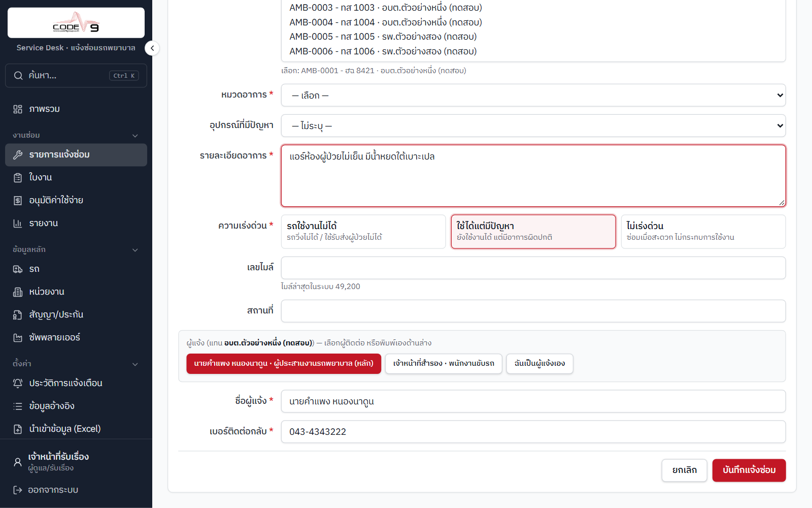Click the receipt icon for อนุมัติค่าใช้จ่าย
Screen dimensions: 812x508
click(x=18, y=201)
